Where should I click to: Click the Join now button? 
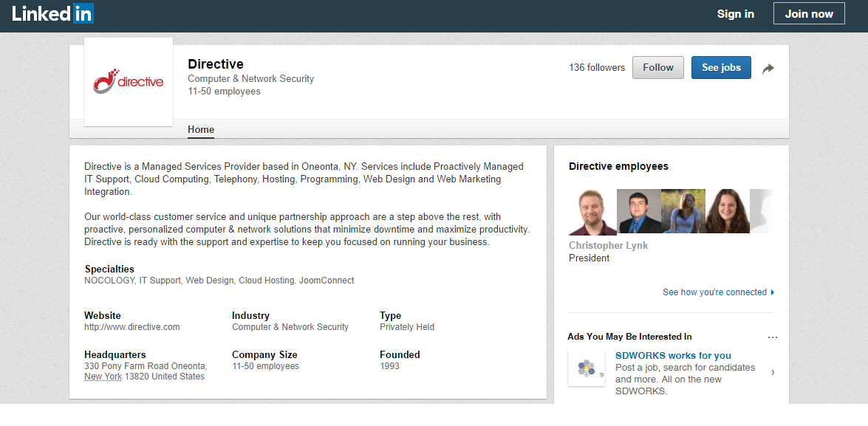(x=809, y=14)
